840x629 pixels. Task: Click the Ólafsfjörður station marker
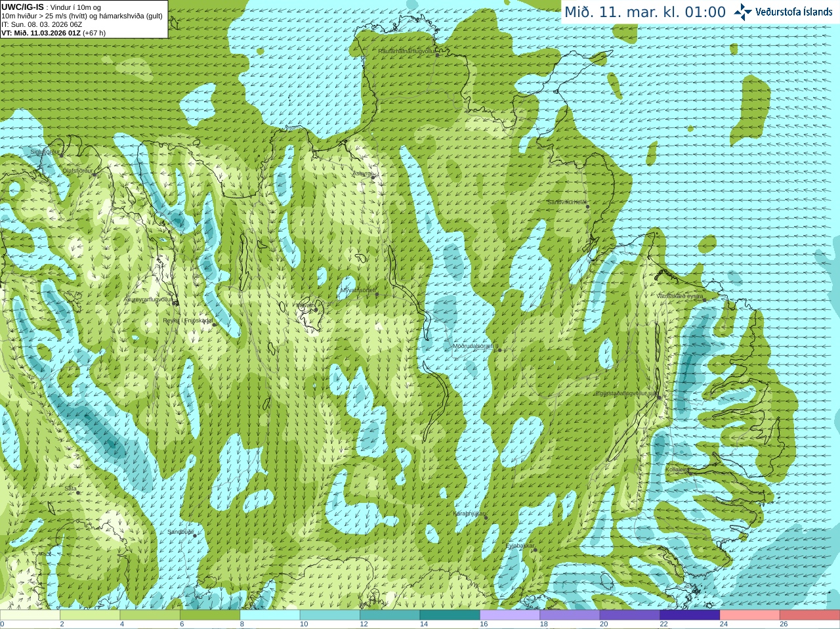(x=94, y=175)
